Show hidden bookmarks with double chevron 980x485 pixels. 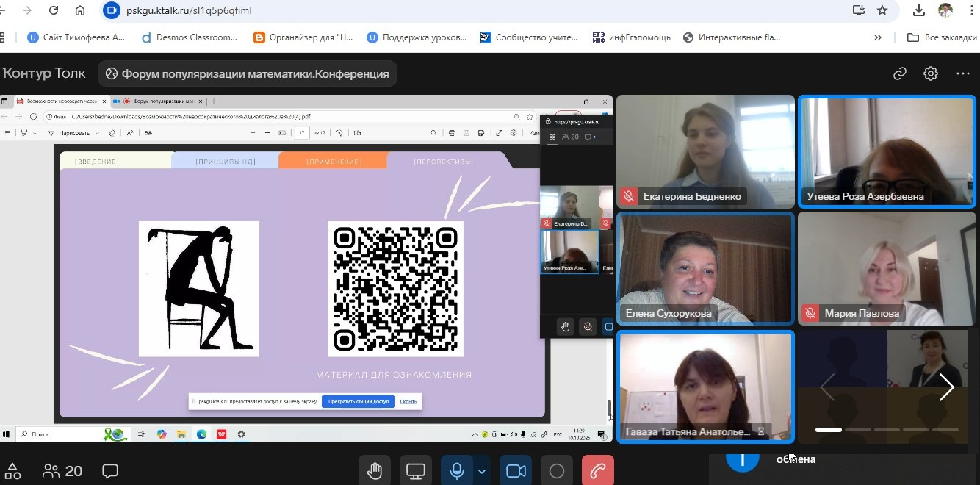point(877,37)
